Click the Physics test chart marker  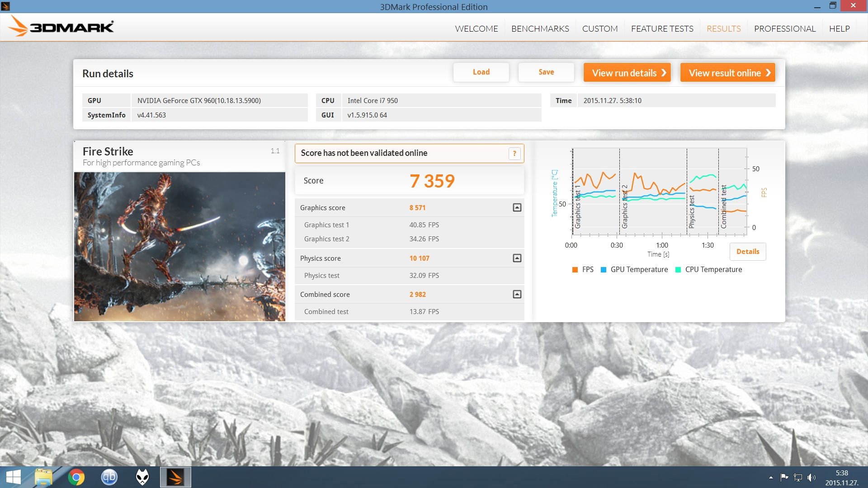click(x=691, y=211)
